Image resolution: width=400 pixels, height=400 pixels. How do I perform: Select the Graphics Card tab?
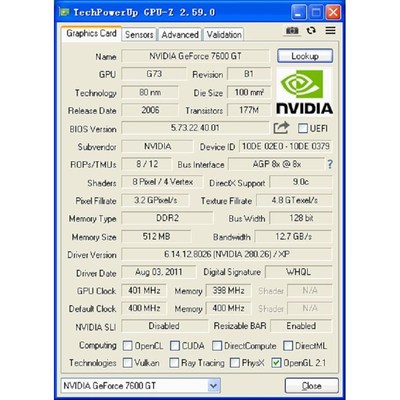tap(91, 34)
